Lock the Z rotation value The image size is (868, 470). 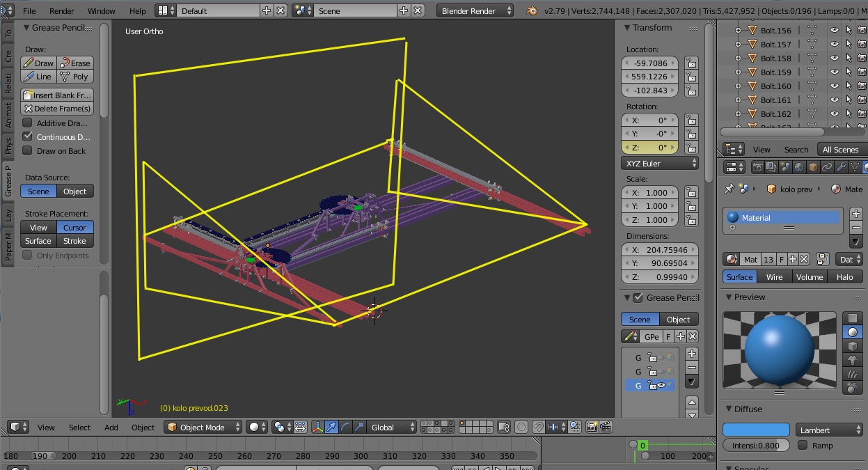(x=691, y=148)
